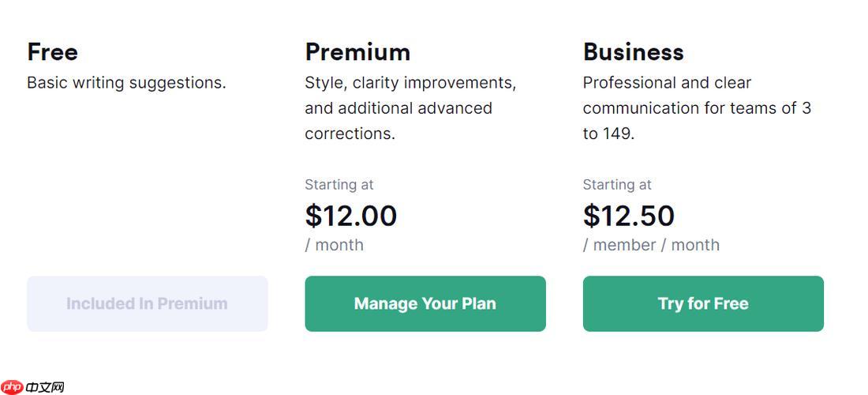868x395 pixels.
Task: Click the 'Style, clarity improvements,' line
Action: click(x=410, y=83)
